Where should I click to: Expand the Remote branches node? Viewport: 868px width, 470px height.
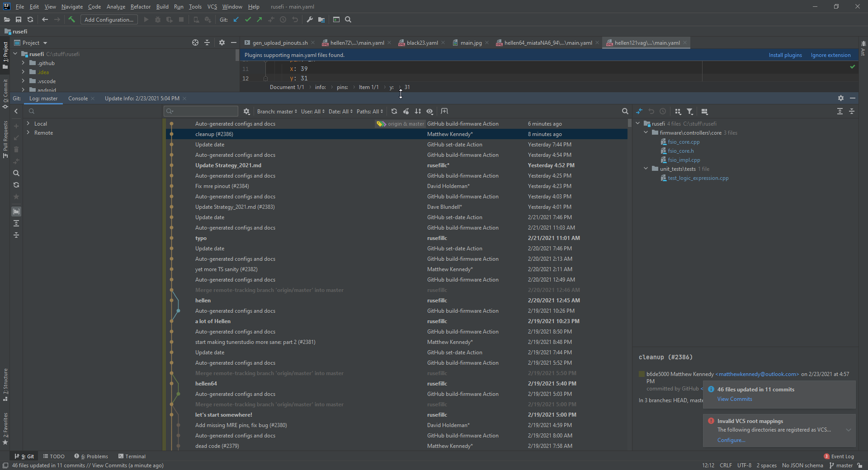[28, 132]
